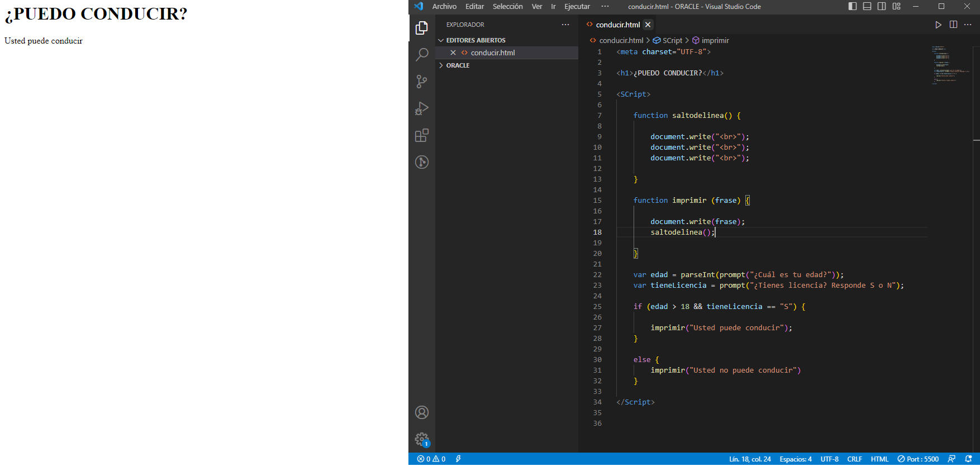Open errors and warnings count
The image size is (980, 466).
pyautogui.click(x=431, y=459)
